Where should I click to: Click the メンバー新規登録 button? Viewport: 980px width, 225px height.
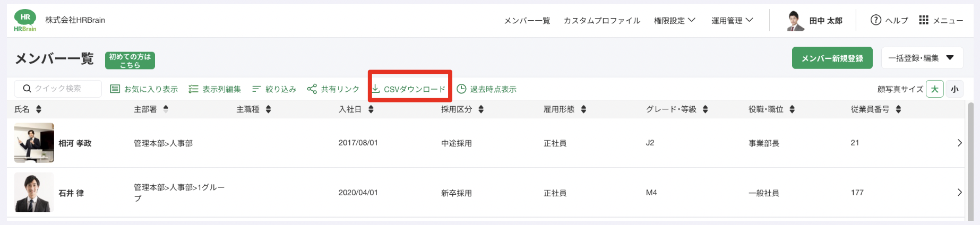coord(832,58)
